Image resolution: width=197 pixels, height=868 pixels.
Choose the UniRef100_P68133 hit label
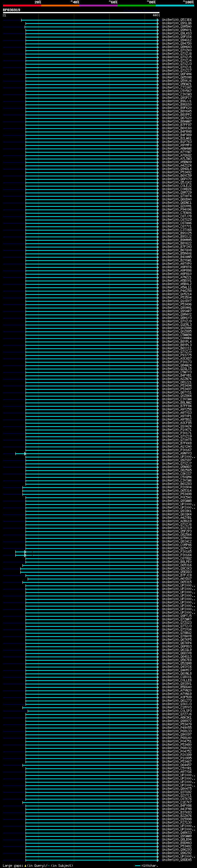[x=177, y=731]
